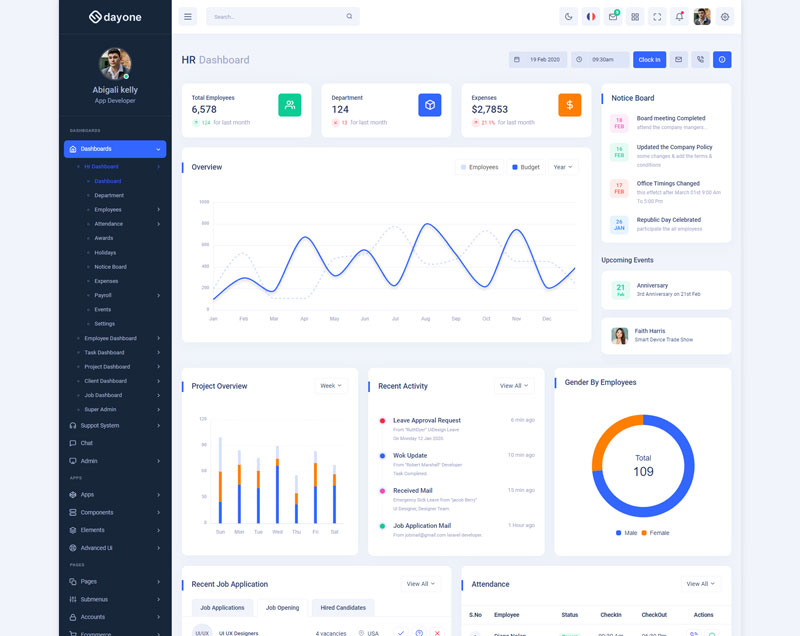This screenshot has width=800, height=636.
Task: Open the mail inbox icon in header
Action: [x=613, y=17]
